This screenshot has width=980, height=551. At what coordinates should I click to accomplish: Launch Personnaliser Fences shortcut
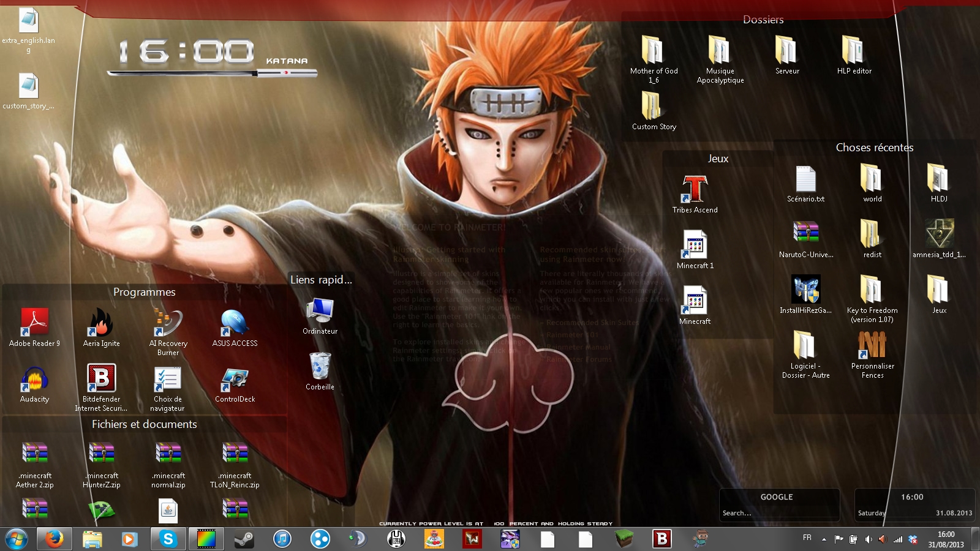tap(872, 354)
